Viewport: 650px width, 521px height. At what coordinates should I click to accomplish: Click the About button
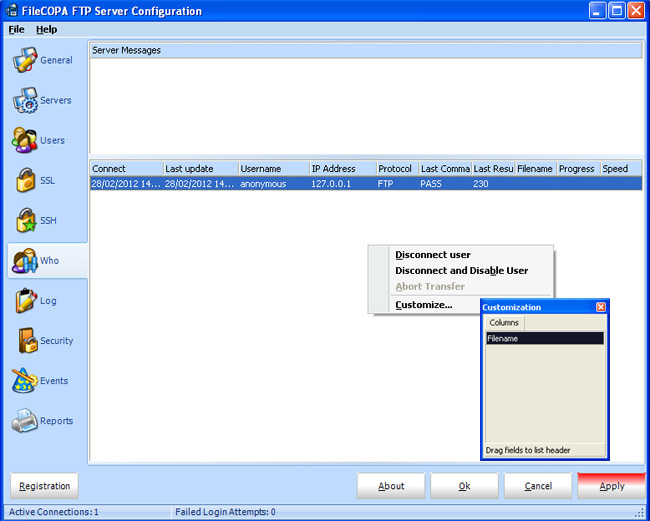click(391, 486)
